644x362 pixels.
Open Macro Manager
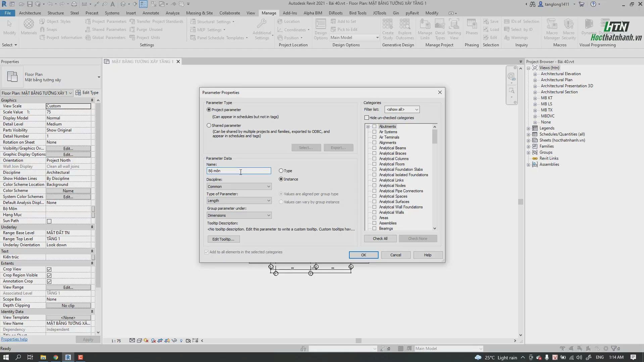pyautogui.click(x=552, y=30)
